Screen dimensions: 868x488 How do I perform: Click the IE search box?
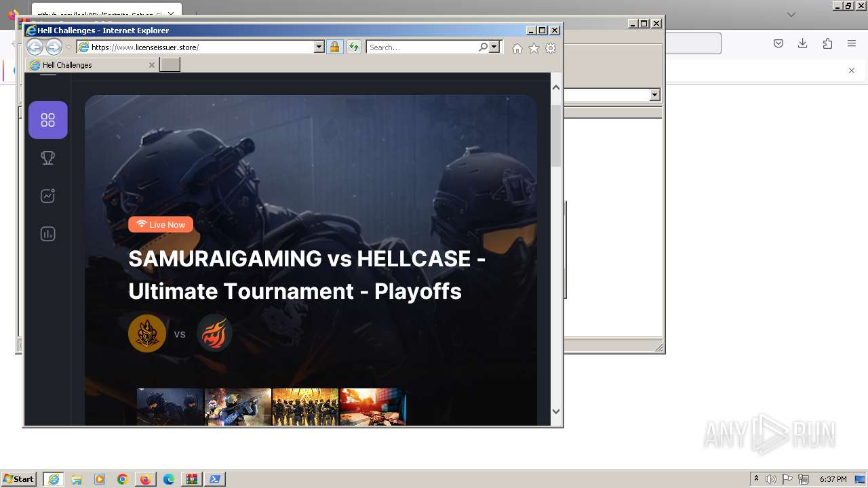coord(422,47)
